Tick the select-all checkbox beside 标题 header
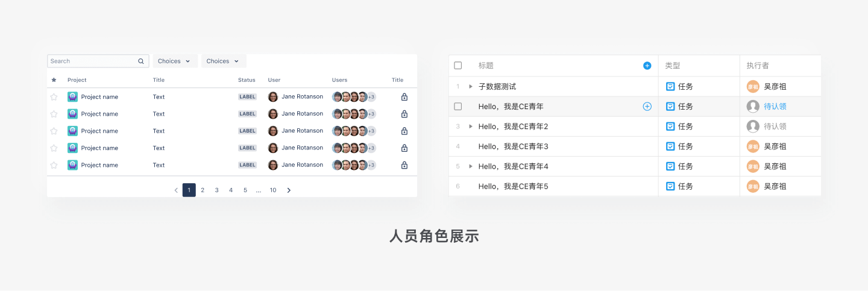Image resolution: width=868 pixels, height=291 pixels. (458, 66)
